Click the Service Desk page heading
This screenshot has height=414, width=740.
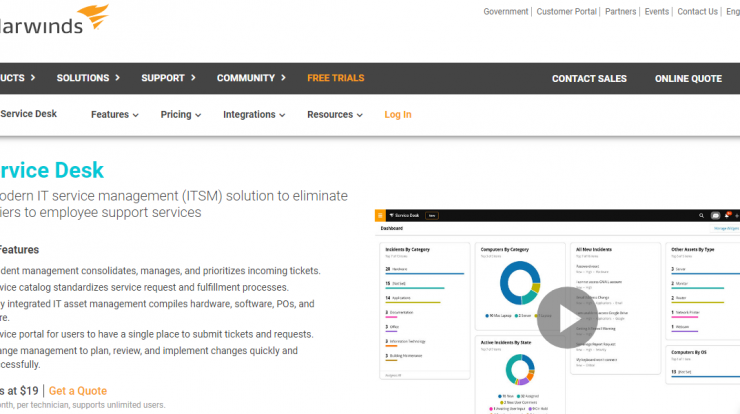click(x=51, y=170)
